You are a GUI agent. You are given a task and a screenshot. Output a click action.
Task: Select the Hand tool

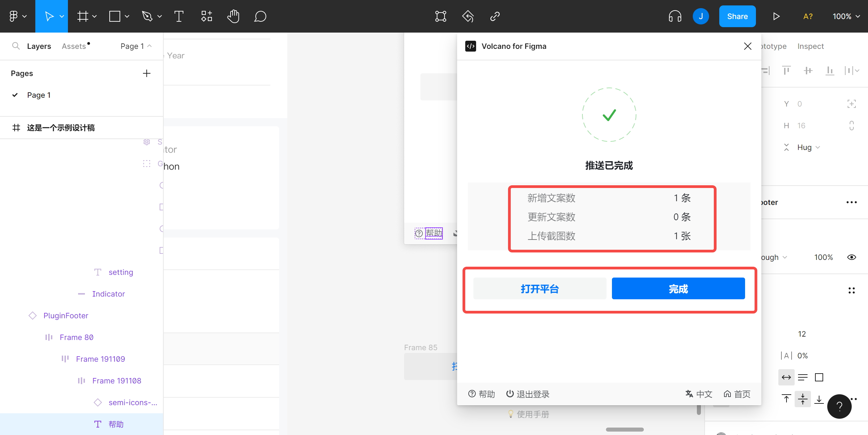point(233,16)
